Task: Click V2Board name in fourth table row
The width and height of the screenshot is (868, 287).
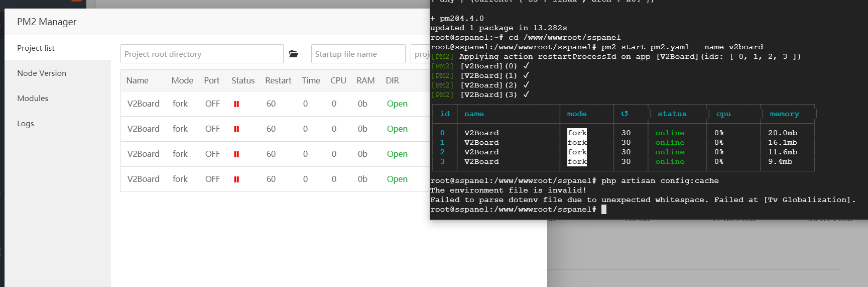Action: [143, 179]
